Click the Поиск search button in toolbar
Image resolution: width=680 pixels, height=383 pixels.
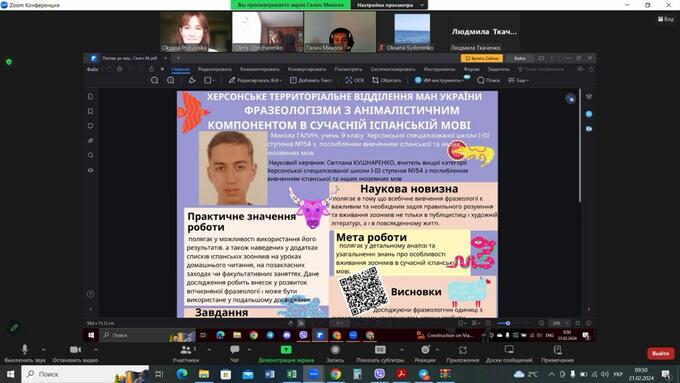tap(488, 80)
